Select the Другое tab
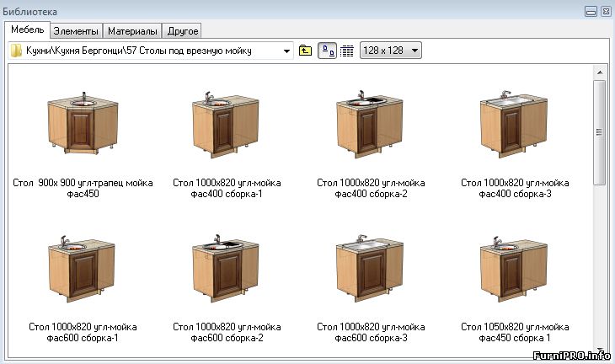 pos(182,31)
